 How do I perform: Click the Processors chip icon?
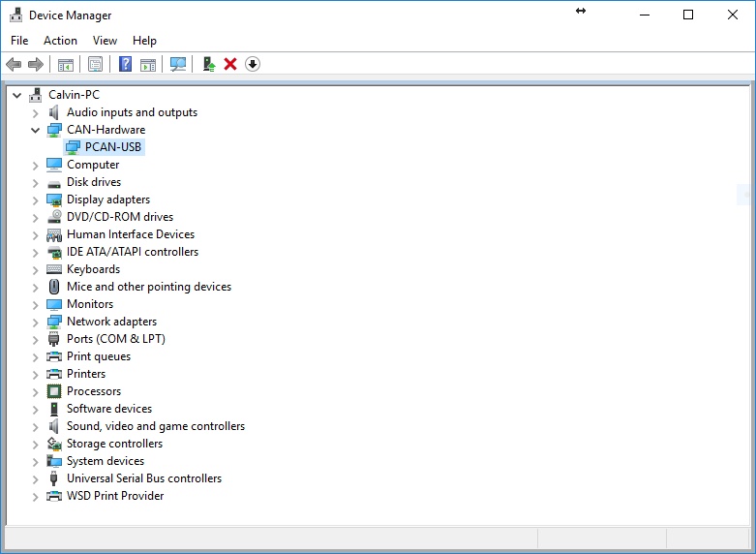pos(54,391)
